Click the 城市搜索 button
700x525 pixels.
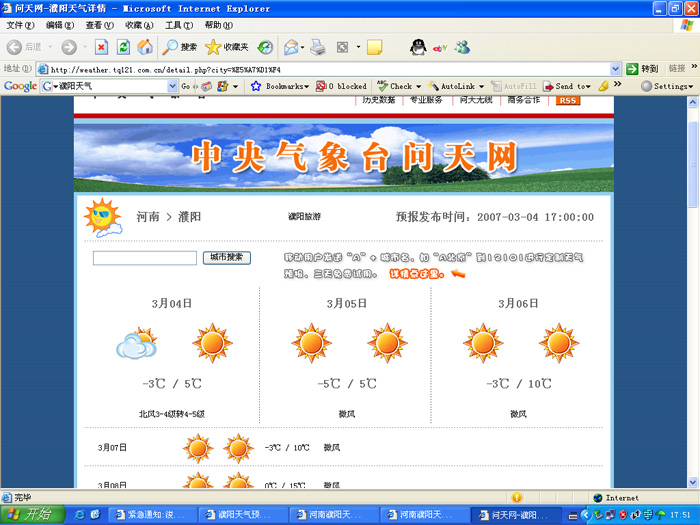tap(227, 258)
